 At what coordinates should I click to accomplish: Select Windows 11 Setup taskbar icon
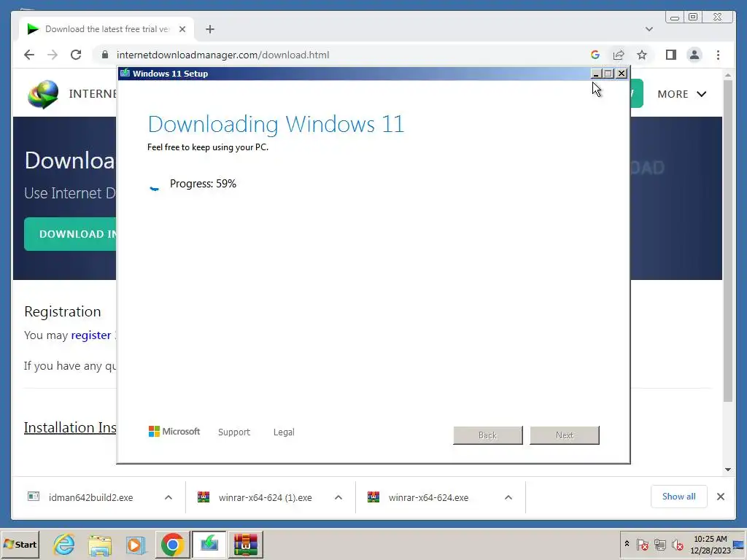[209, 544]
